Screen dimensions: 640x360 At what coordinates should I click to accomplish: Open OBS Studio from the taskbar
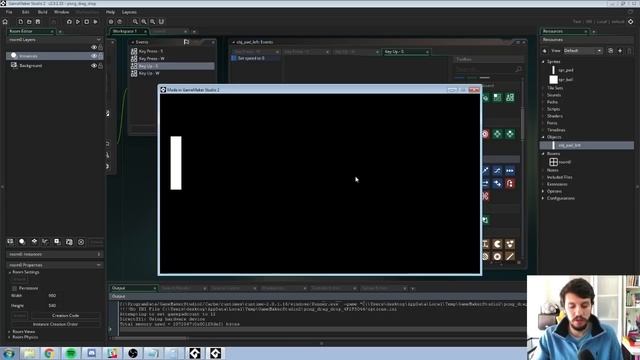[x=133, y=353]
